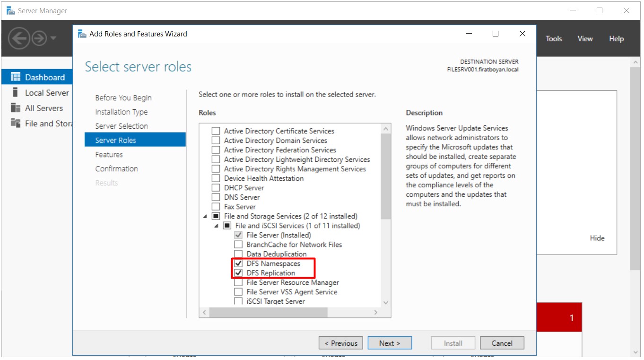Screen dimensions: 644x360
Task: Click the Previous button
Action: point(341,343)
